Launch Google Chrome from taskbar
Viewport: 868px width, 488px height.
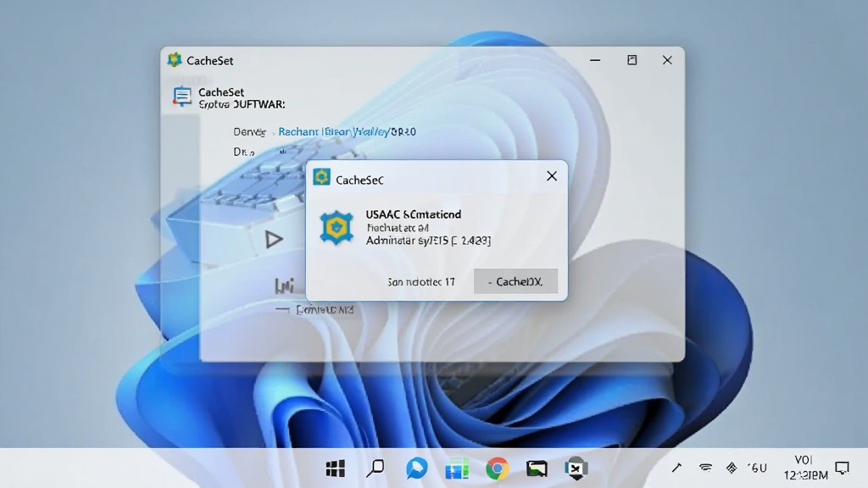point(497,469)
